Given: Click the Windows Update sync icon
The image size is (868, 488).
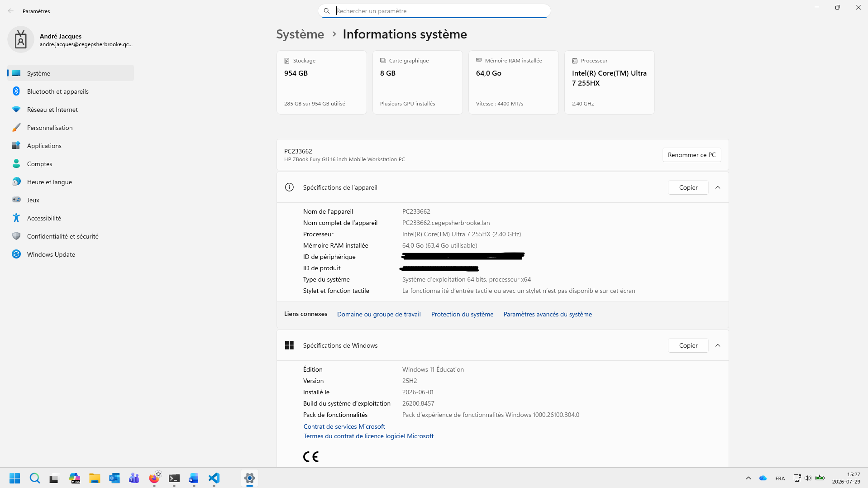Looking at the screenshot, I should click(16, 254).
